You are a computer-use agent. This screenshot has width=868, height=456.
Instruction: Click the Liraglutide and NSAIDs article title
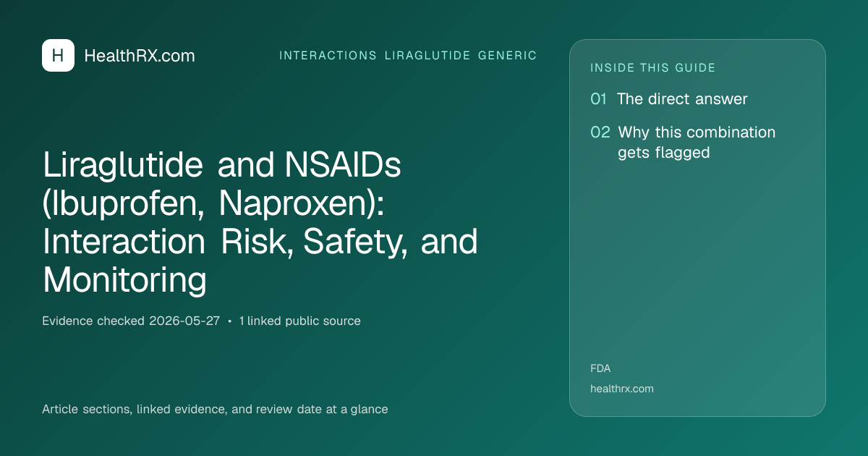pyautogui.click(x=260, y=221)
